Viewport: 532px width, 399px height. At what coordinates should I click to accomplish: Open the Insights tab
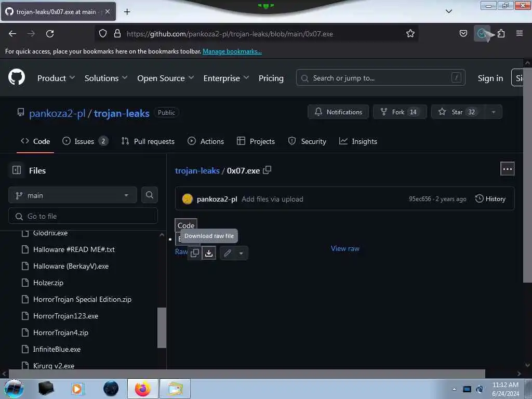tap(358, 141)
